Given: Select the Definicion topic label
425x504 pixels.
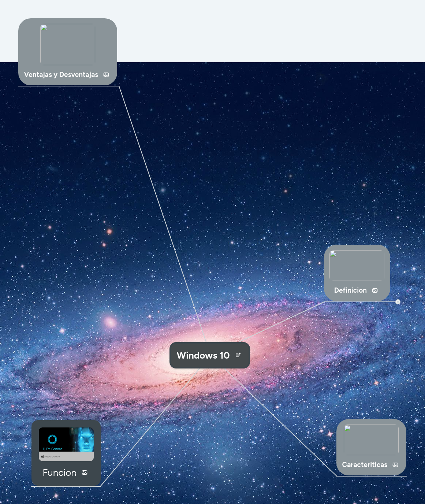Looking at the screenshot, I should [350, 290].
